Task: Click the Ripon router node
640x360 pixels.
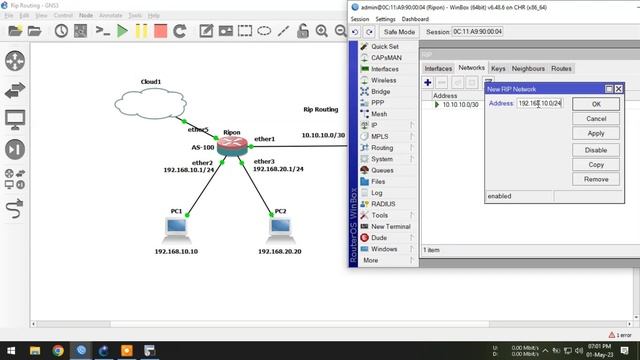Action: [232, 147]
